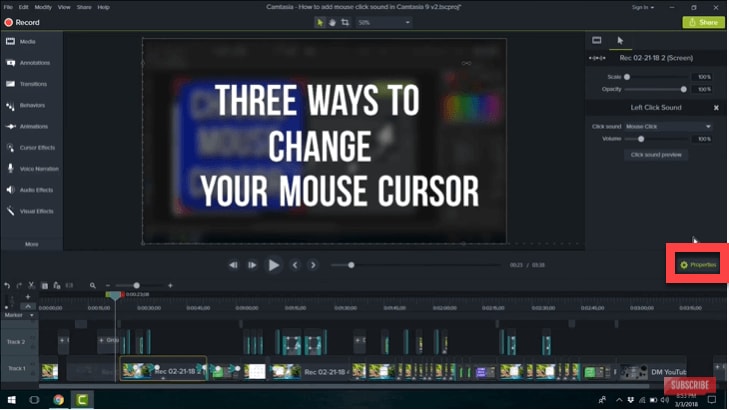Click the Opacity slider handle

coord(683,89)
